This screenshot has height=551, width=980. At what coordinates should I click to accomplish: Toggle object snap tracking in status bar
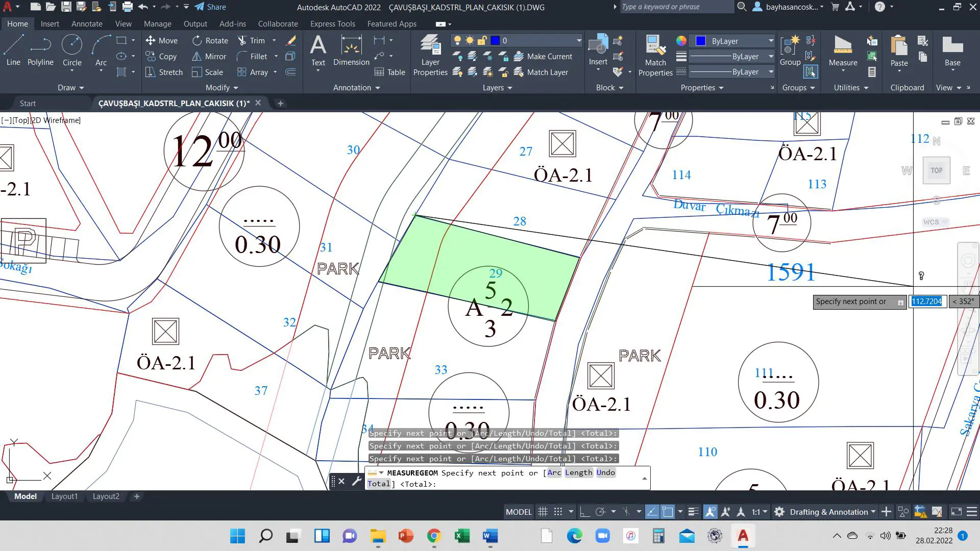652,512
